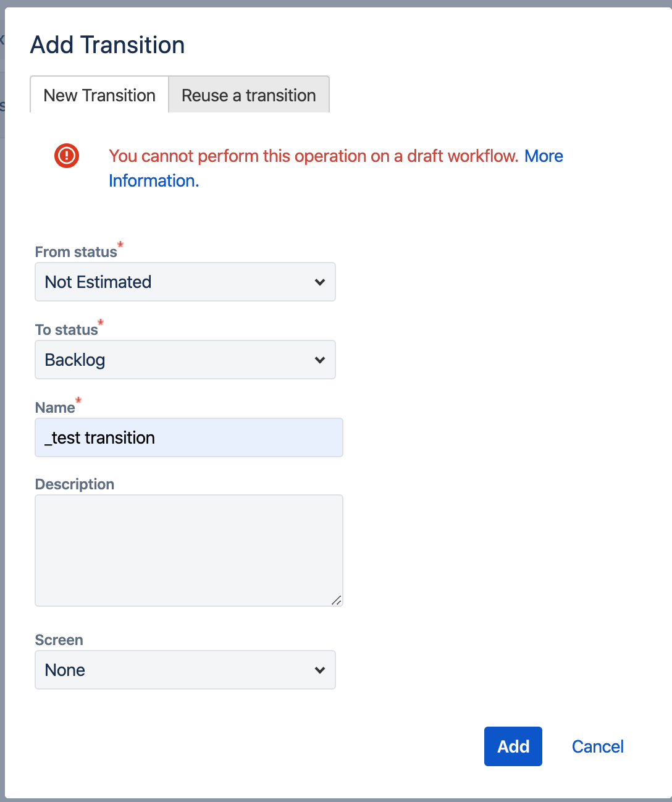Screen dimensions: 672x802
Task: Click the Name field label
Action: (x=55, y=408)
